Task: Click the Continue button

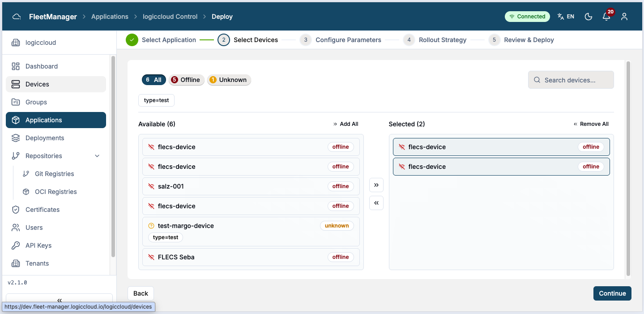Action: [612, 293]
